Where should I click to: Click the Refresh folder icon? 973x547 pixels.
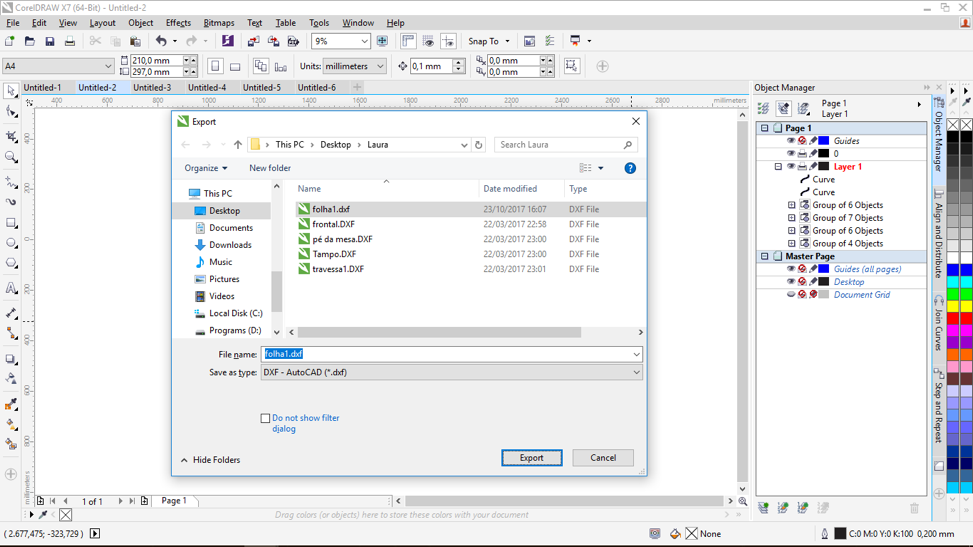478,145
